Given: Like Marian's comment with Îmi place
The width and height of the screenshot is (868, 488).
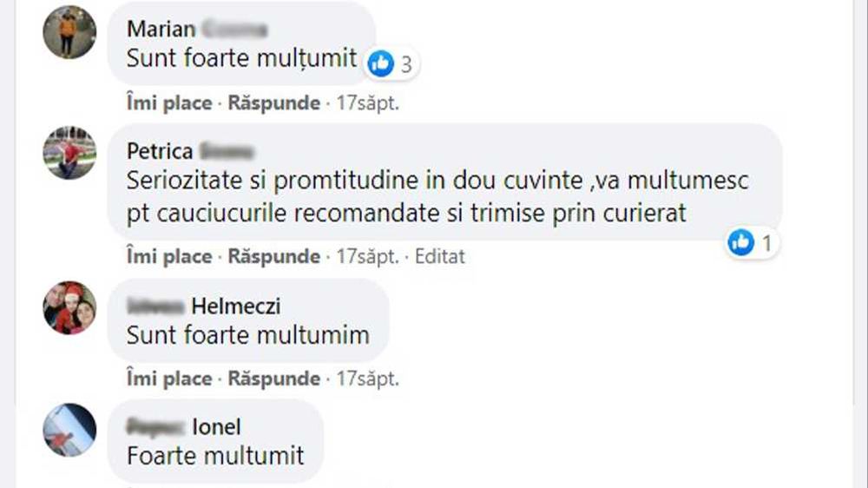Looking at the screenshot, I should [x=169, y=103].
